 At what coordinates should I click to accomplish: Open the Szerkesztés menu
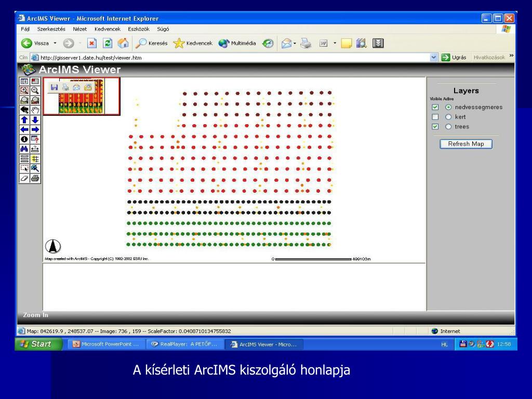coord(51,29)
